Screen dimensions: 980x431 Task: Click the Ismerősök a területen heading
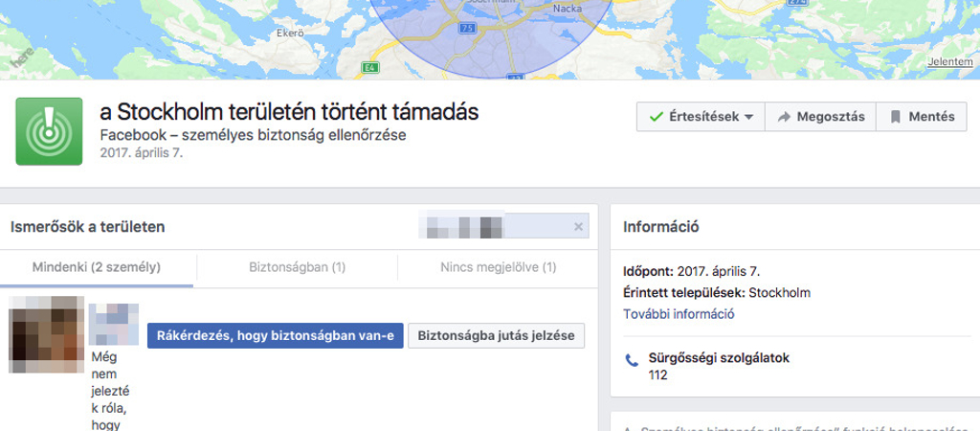pyautogui.click(x=87, y=226)
